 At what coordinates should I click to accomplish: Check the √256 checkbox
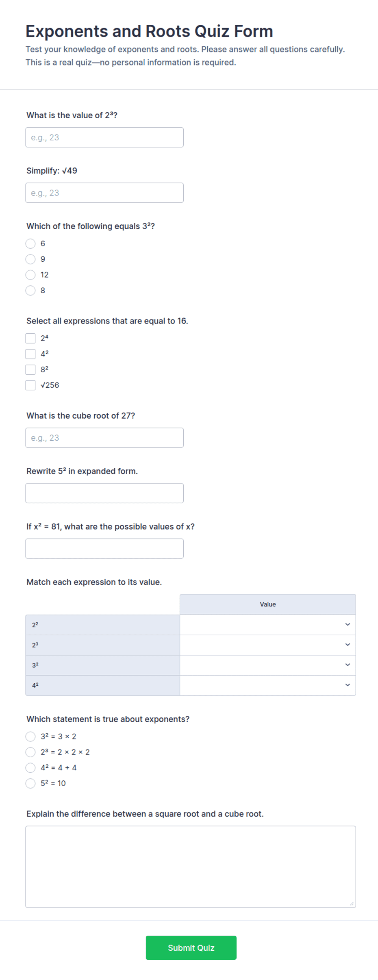click(x=30, y=385)
